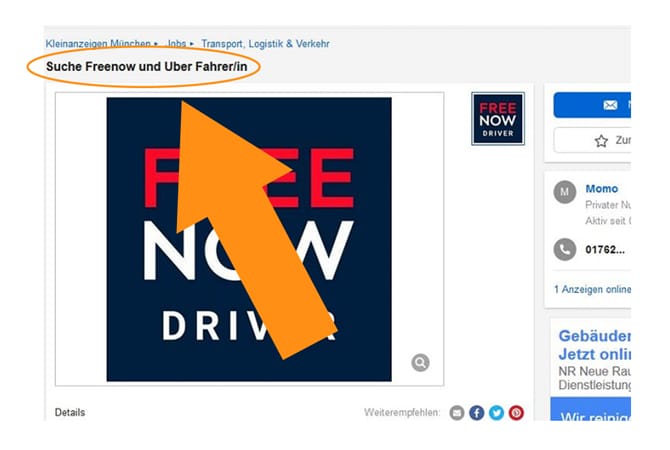The width and height of the screenshot is (670, 450).
Task: Click the blue Wir reinigen ad banner
Action: tap(591, 409)
